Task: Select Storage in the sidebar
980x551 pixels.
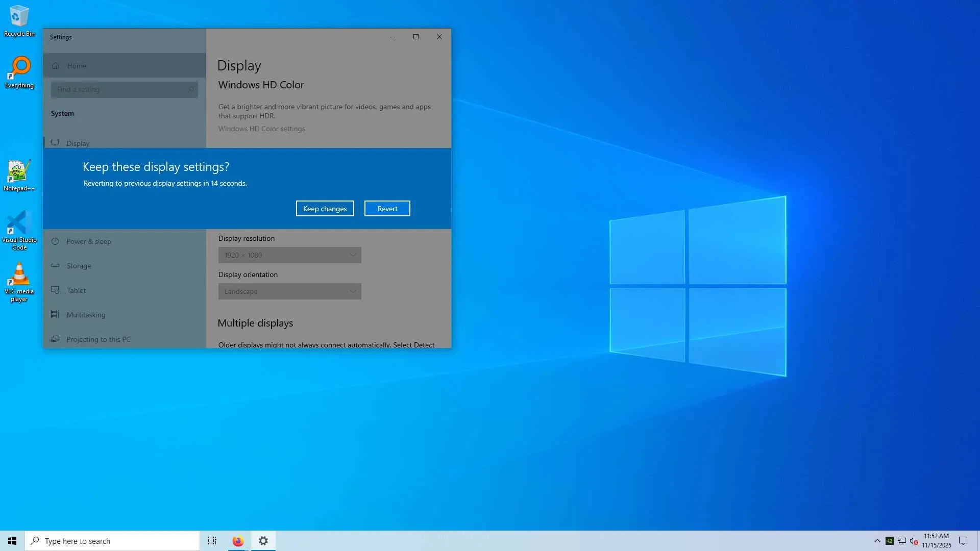Action: (x=79, y=266)
